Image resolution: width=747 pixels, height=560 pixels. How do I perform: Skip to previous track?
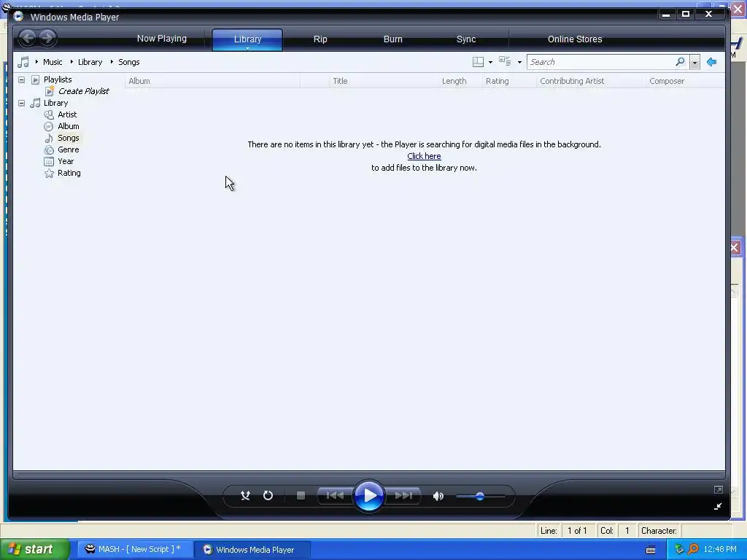335,496
